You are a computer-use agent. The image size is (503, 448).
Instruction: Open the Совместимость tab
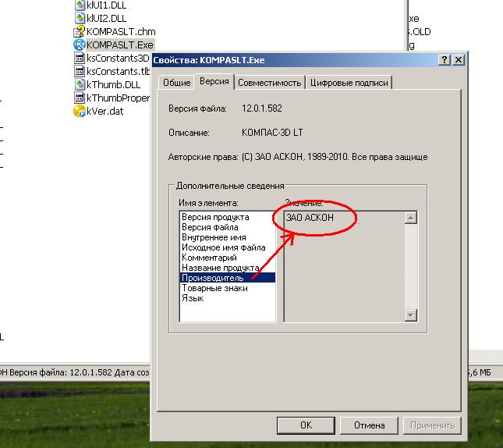click(x=269, y=83)
